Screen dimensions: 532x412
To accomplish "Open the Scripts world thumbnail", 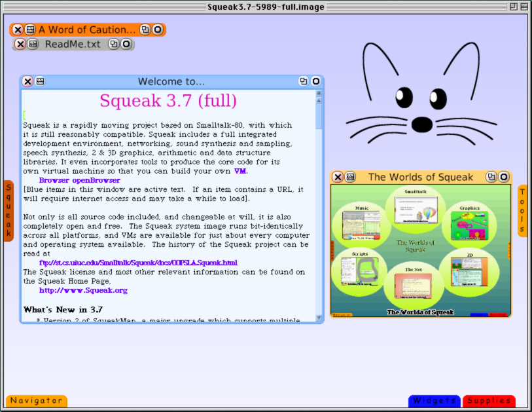I will (360, 271).
